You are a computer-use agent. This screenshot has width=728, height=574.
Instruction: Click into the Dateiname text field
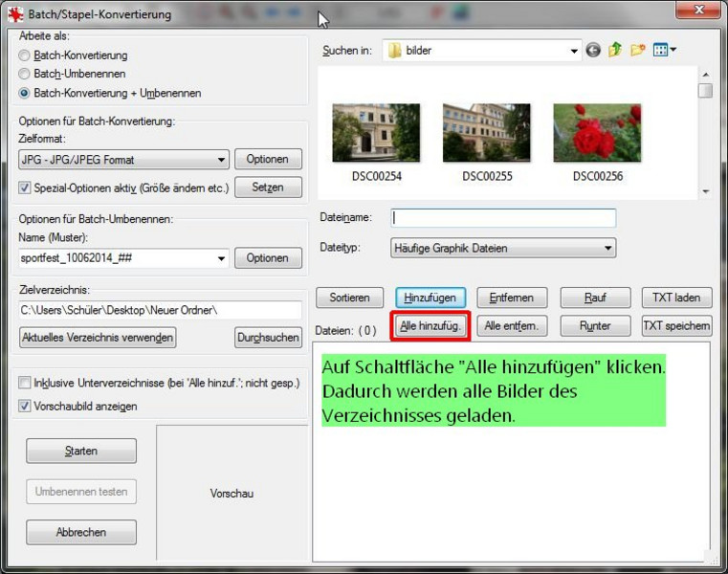tap(503, 218)
